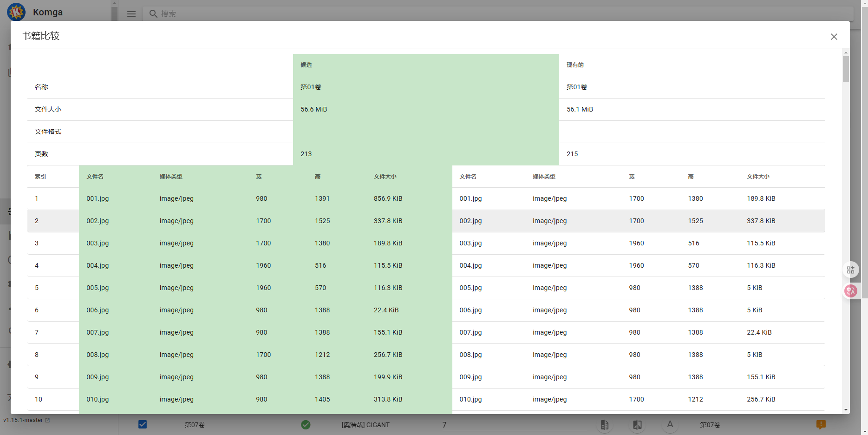Toggle the hamburger navigation menu
Viewport: 868px width, 435px height.
[131, 14]
